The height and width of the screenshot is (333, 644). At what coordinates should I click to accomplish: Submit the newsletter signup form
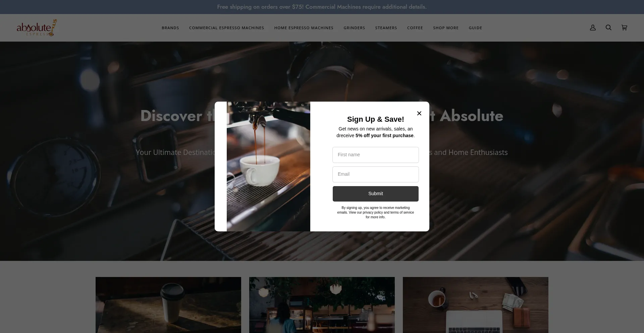[x=375, y=193]
